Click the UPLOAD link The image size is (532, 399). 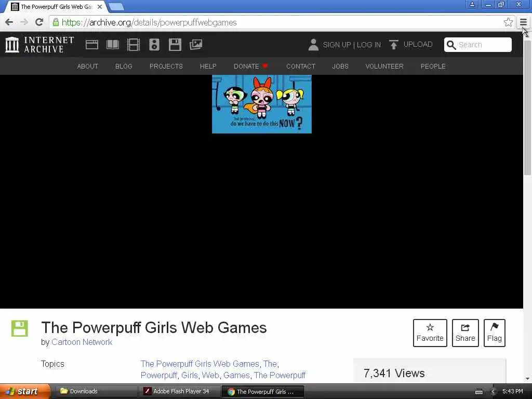pos(418,45)
